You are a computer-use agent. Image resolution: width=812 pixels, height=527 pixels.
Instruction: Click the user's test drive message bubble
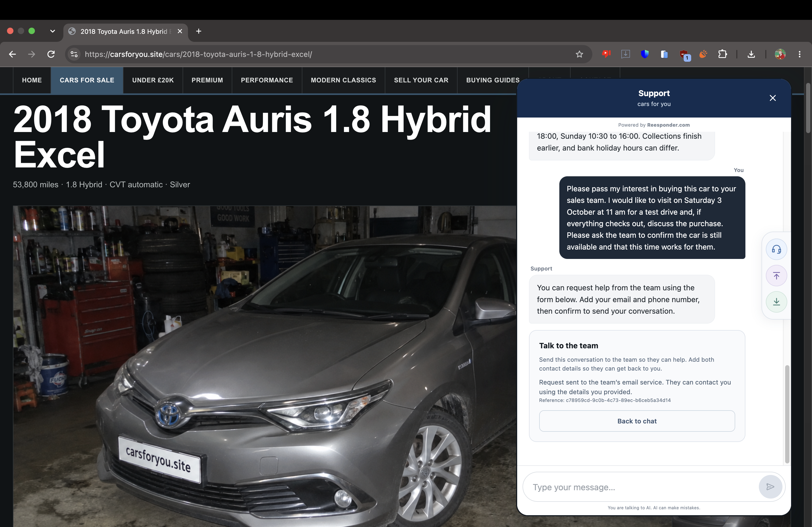point(652,217)
